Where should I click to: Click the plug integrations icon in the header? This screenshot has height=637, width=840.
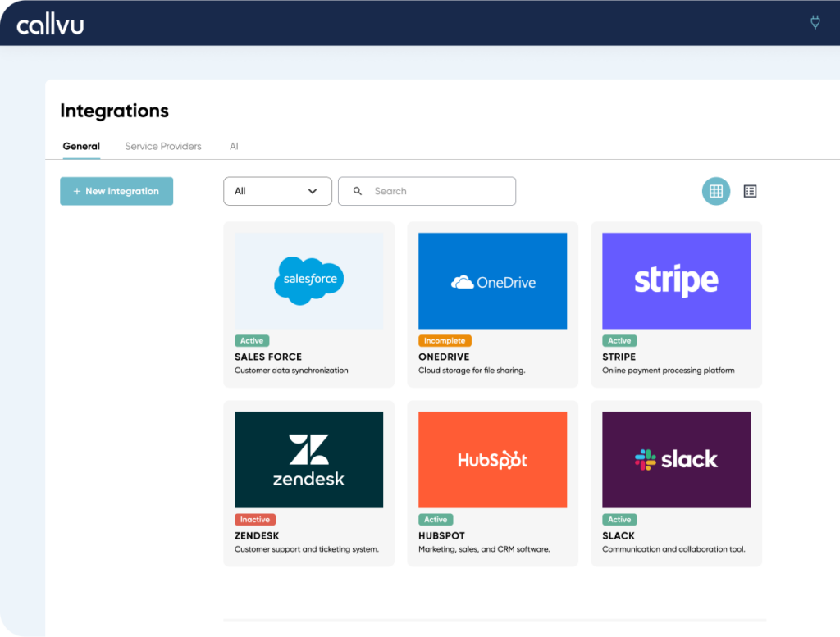(x=815, y=22)
